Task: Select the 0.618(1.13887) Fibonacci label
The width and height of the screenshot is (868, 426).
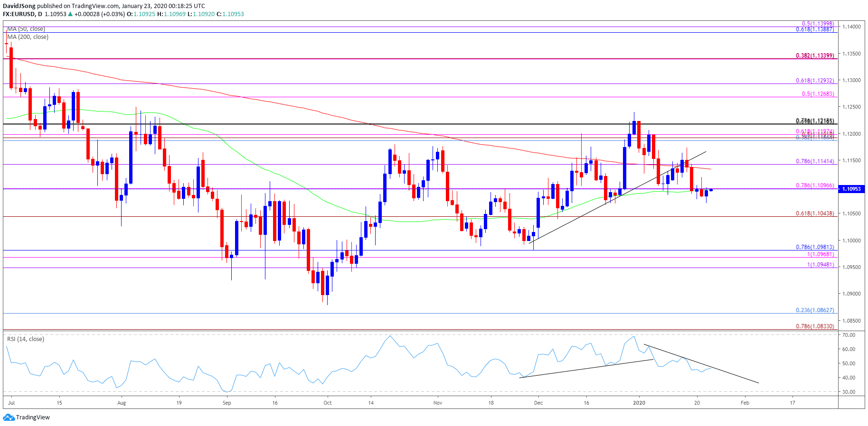Action: (815, 29)
